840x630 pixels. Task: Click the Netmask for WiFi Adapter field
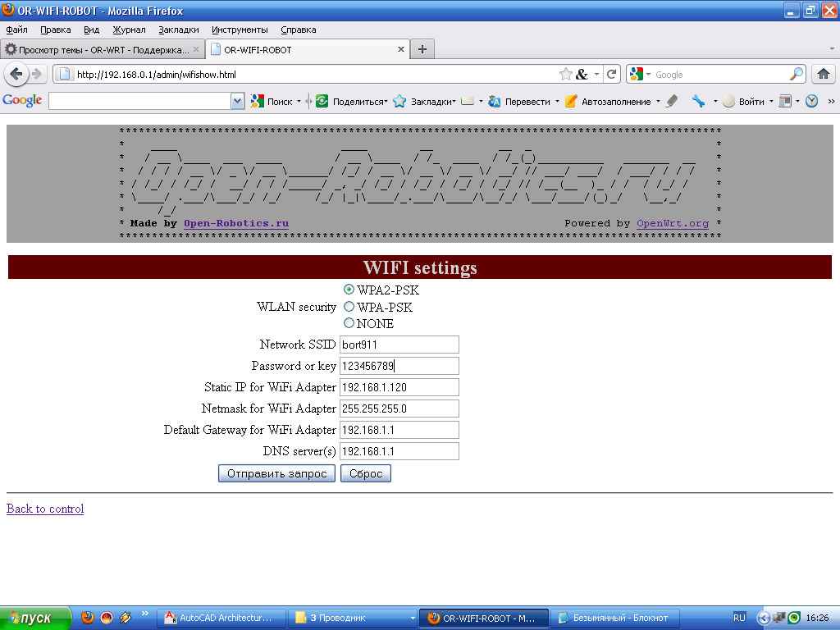(399, 409)
